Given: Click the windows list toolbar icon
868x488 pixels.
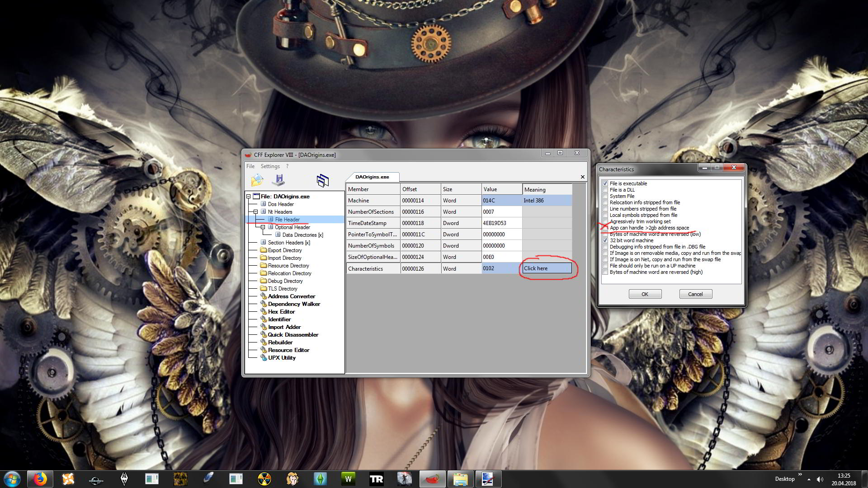Looking at the screenshot, I should [322, 180].
